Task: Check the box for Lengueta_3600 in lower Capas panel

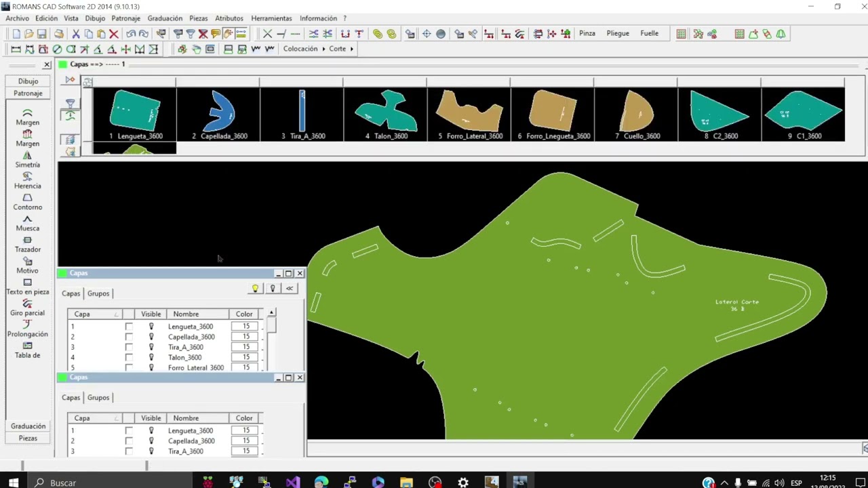Action: (129, 430)
